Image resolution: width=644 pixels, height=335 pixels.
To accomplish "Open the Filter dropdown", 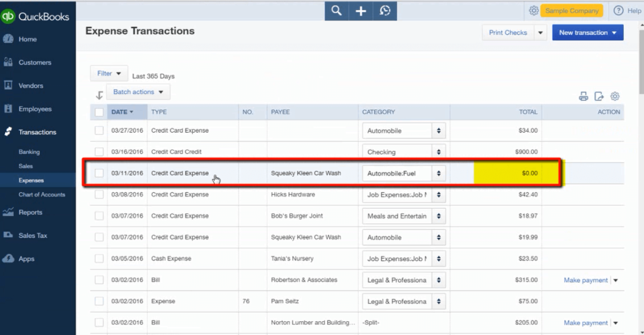I will (109, 74).
